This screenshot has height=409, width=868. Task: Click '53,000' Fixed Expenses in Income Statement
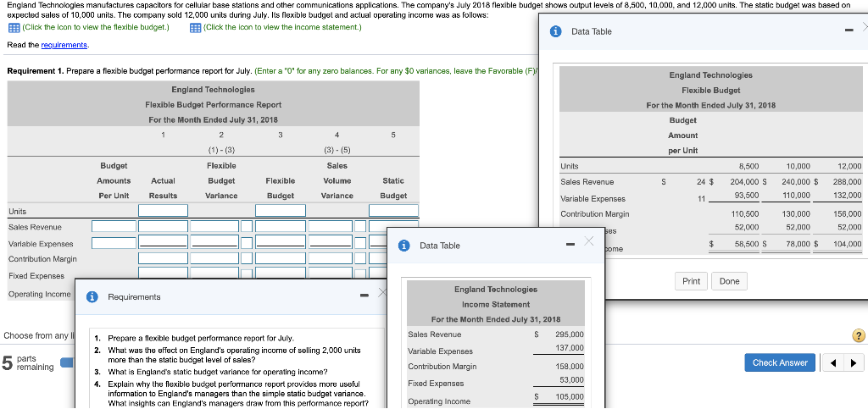571,379
